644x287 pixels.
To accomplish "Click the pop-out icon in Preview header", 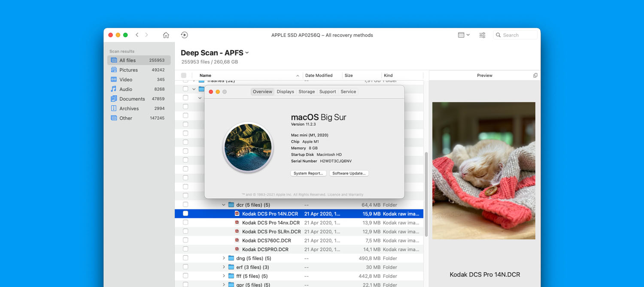I will (x=535, y=76).
